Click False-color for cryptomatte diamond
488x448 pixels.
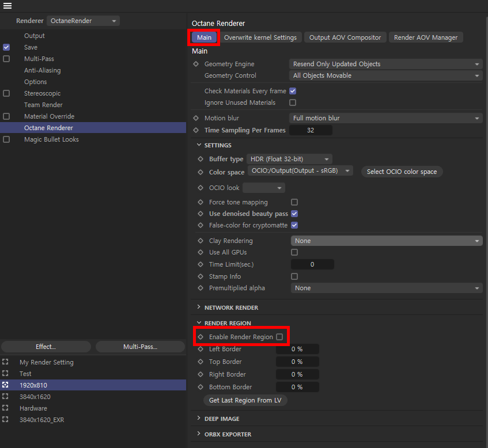point(201,225)
